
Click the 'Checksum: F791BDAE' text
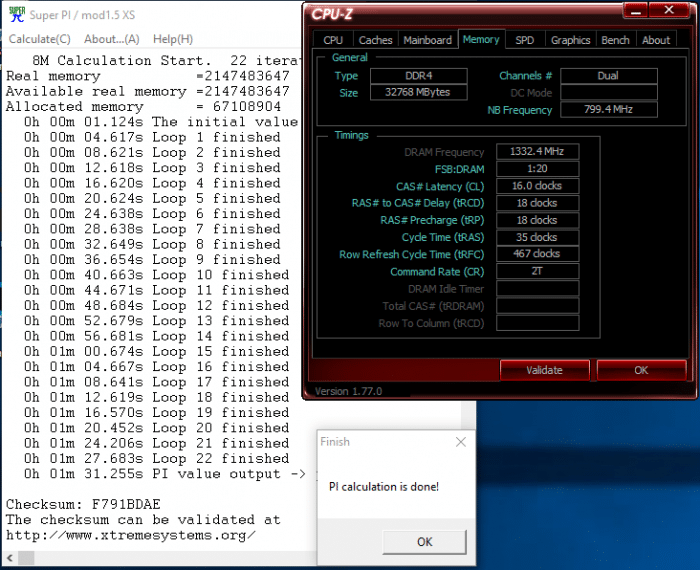(x=83, y=504)
